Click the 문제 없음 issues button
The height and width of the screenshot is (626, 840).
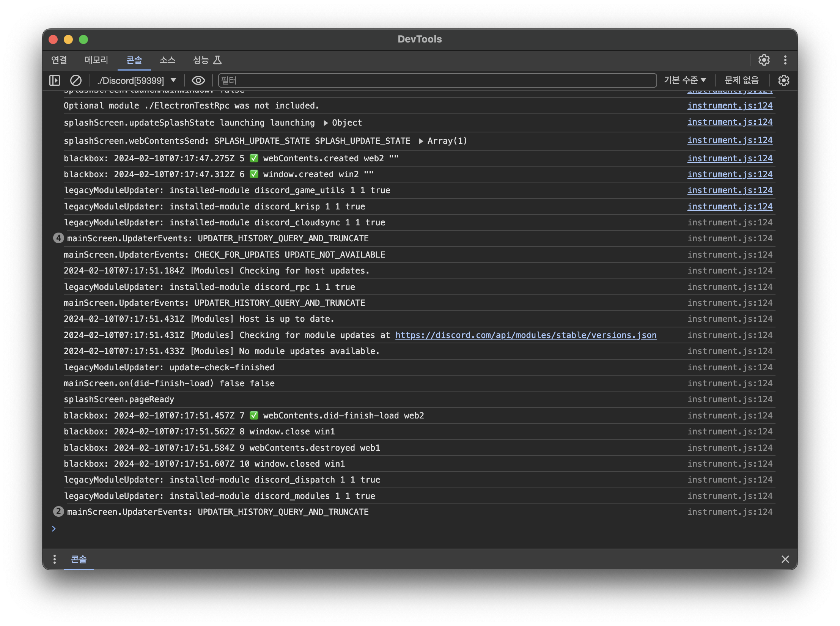click(741, 80)
